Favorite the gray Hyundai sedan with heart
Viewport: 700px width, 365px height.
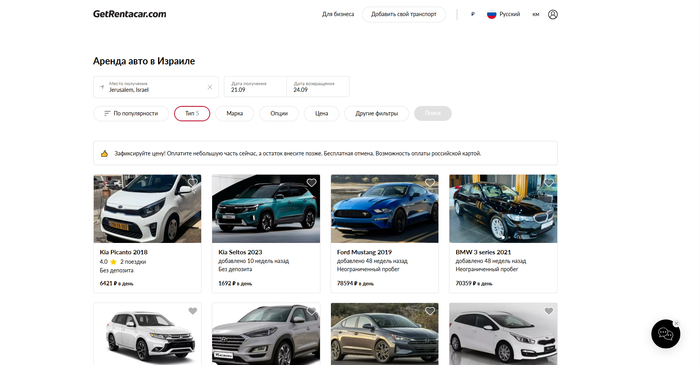(x=430, y=311)
